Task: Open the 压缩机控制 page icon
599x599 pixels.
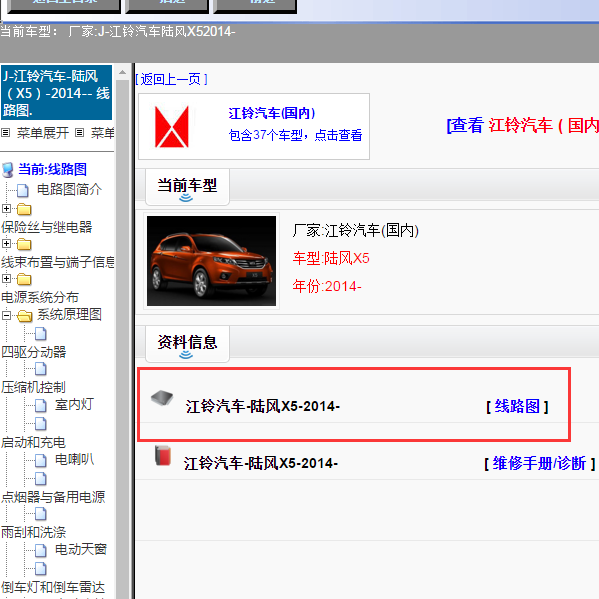Action: 40,369
